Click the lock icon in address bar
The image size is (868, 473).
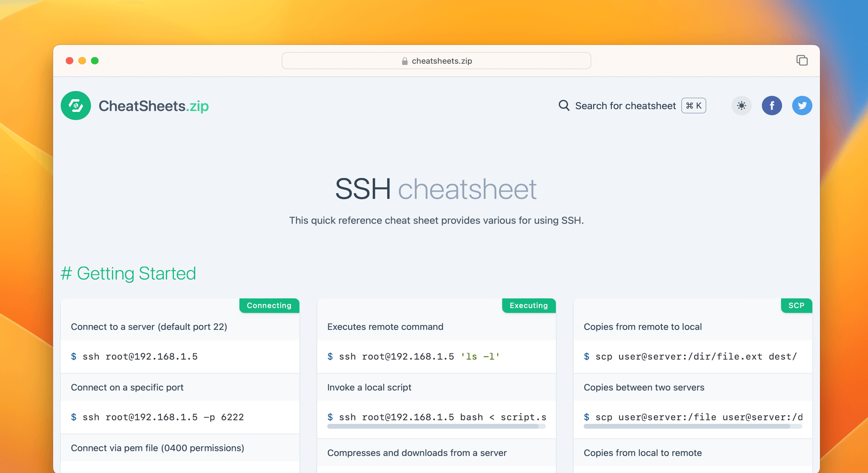(x=404, y=61)
